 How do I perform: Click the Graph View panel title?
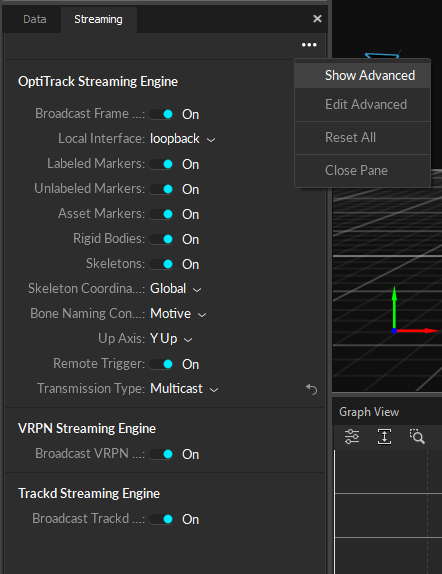point(369,412)
